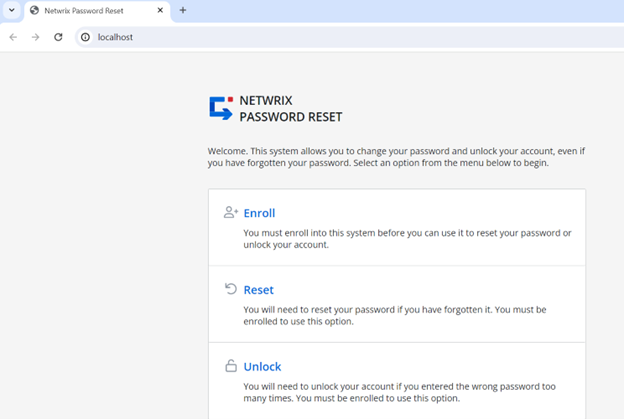
Task: Open the Reset link
Action: pos(258,290)
